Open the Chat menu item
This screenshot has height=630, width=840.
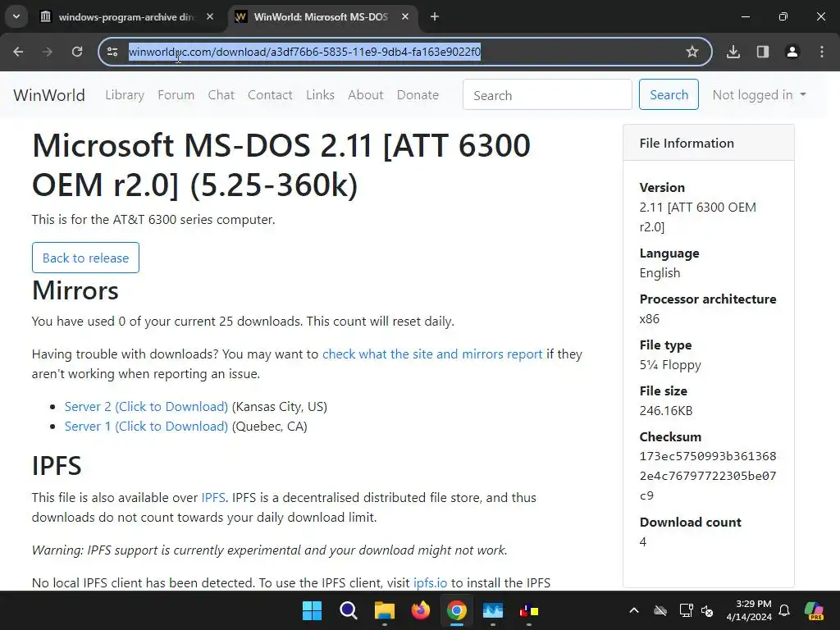click(x=221, y=95)
